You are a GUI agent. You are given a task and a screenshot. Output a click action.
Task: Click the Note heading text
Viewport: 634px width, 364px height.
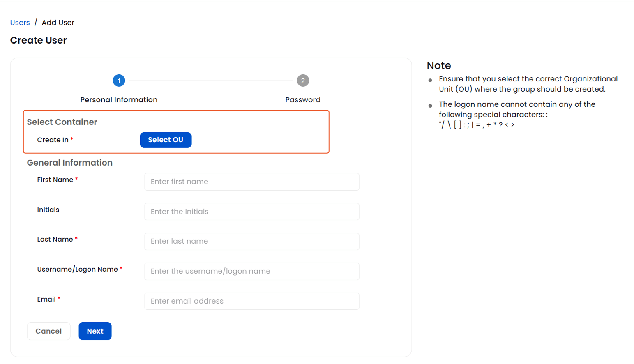[x=439, y=65]
